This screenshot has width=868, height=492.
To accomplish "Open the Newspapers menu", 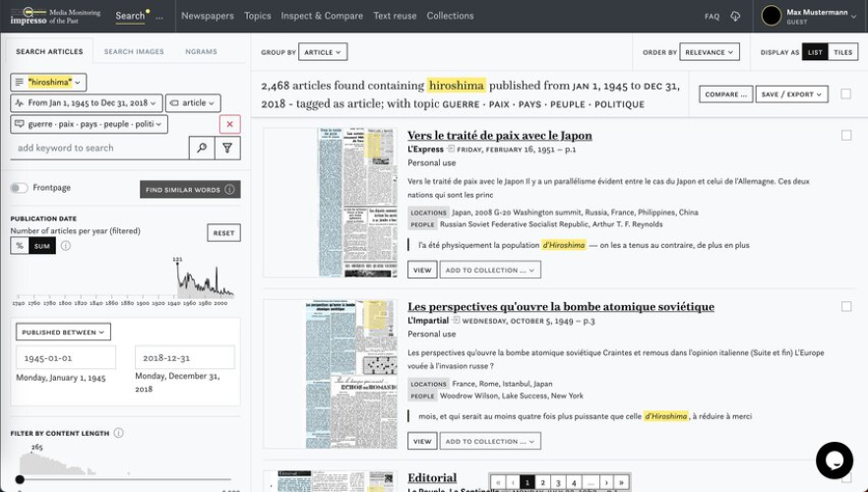I will click(x=208, y=16).
